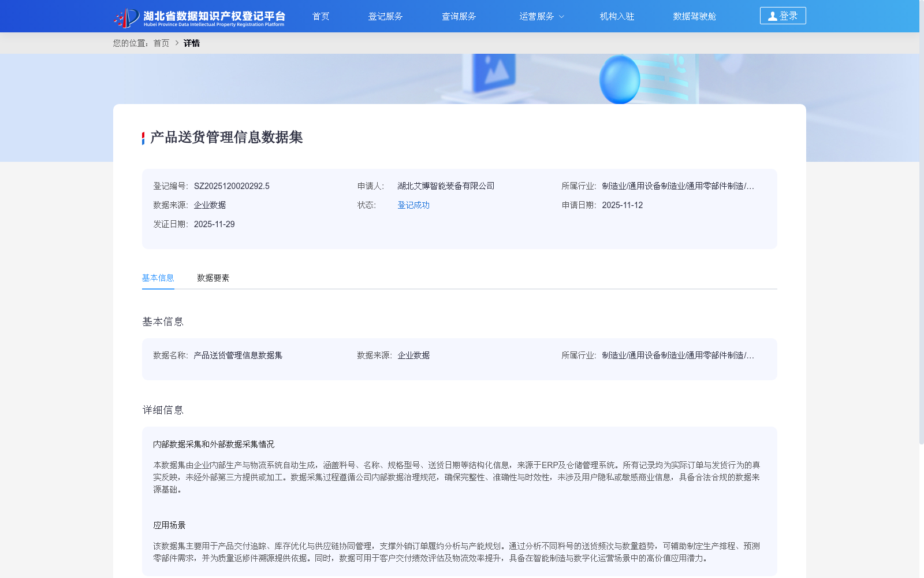Click registration number SZ2025120020292.5
Viewport: 924px width, 578px height.
tap(232, 186)
